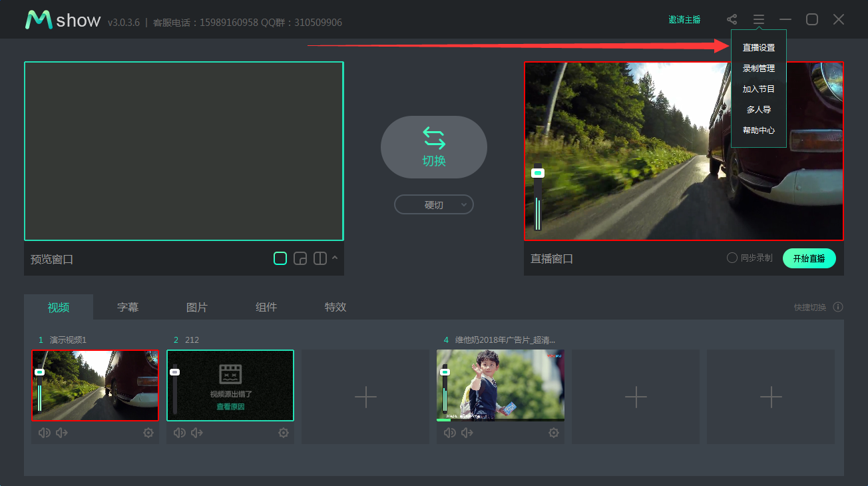Image resolution: width=868 pixels, height=486 pixels.
Task: Click the share icon in title bar
Action: point(732,20)
